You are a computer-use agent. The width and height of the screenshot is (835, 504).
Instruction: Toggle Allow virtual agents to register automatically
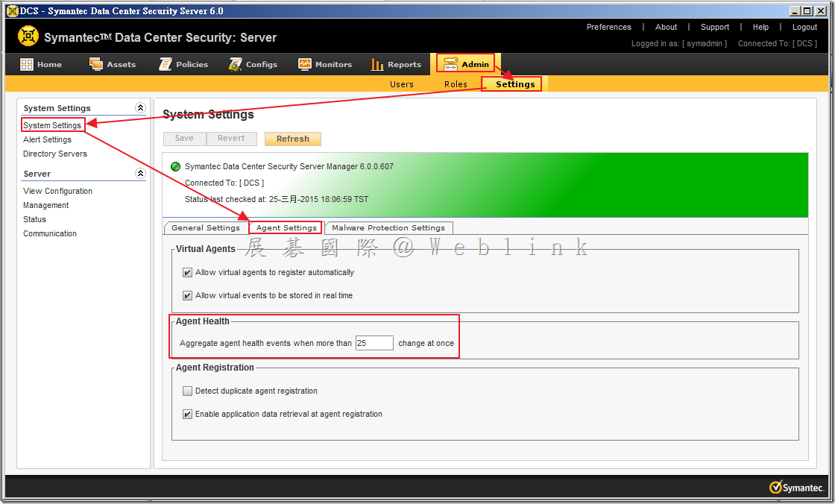point(188,273)
